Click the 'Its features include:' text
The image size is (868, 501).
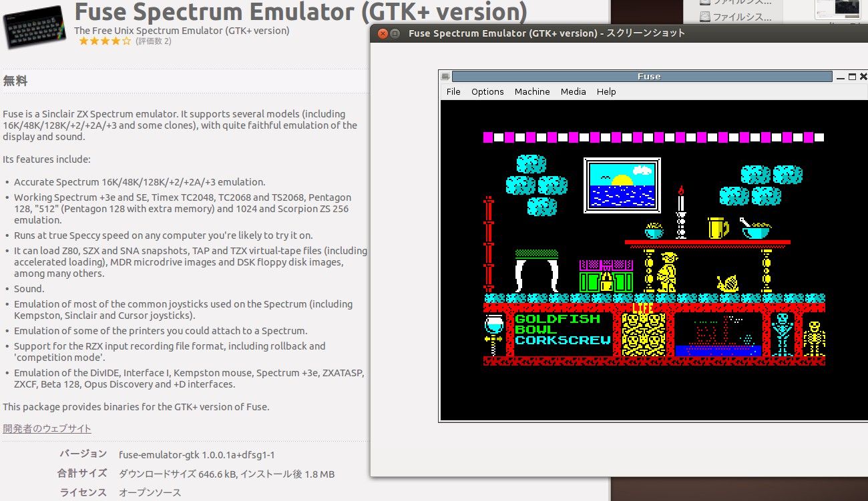tap(46, 159)
